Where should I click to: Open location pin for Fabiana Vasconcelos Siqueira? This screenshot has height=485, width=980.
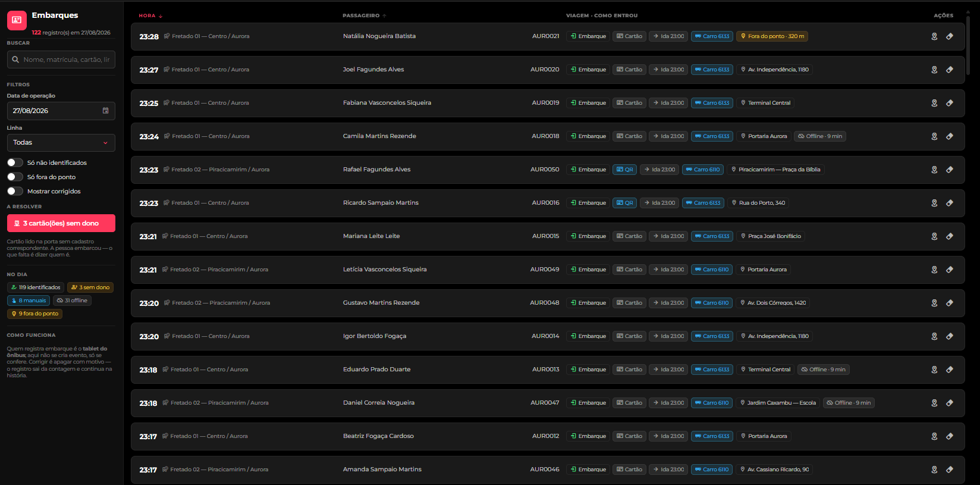(x=934, y=103)
